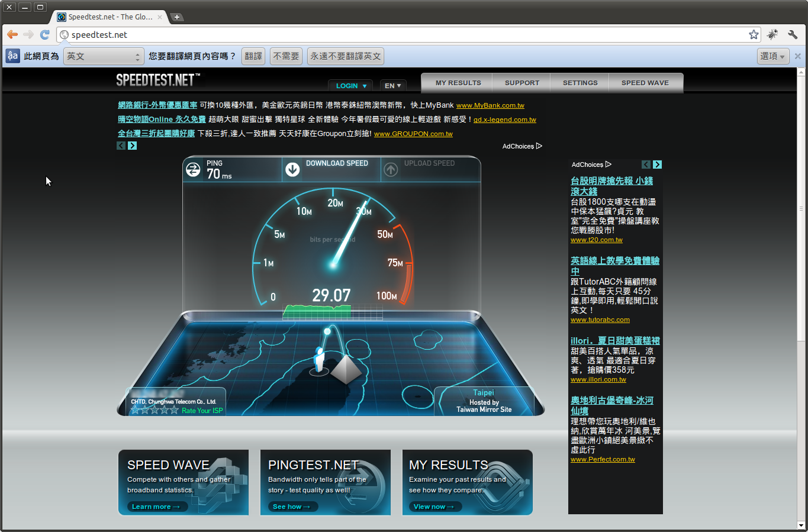Open the gd.x-legend.com.tw ad link
The width and height of the screenshot is (808, 532).
point(505,120)
